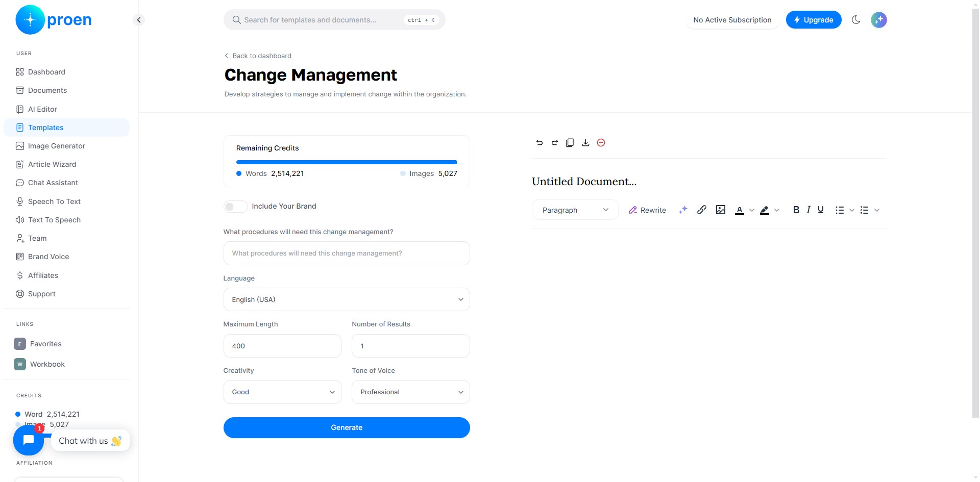Screen dimensions: 980x482
Task: Click Back to dashboard link
Action: click(x=258, y=56)
